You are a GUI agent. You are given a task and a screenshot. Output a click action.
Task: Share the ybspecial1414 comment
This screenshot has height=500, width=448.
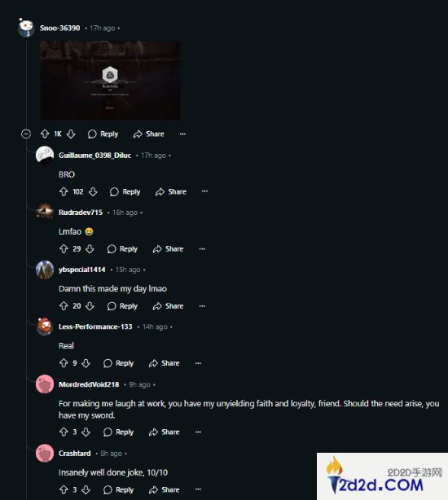point(168,306)
